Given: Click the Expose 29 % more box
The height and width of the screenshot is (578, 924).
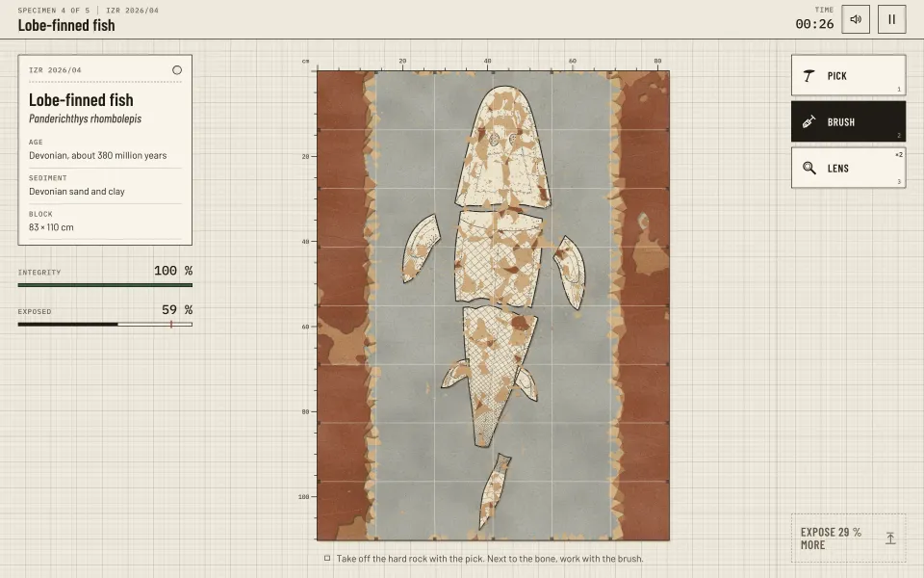Looking at the screenshot, I should (x=848, y=538).
